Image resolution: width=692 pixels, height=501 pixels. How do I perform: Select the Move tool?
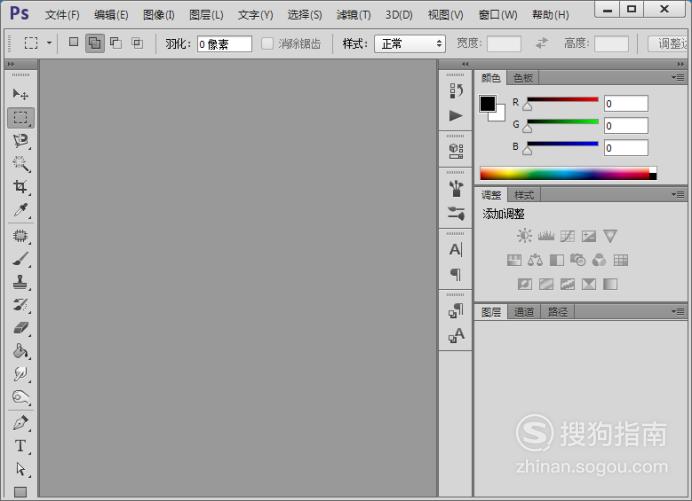[x=20, y=94]
